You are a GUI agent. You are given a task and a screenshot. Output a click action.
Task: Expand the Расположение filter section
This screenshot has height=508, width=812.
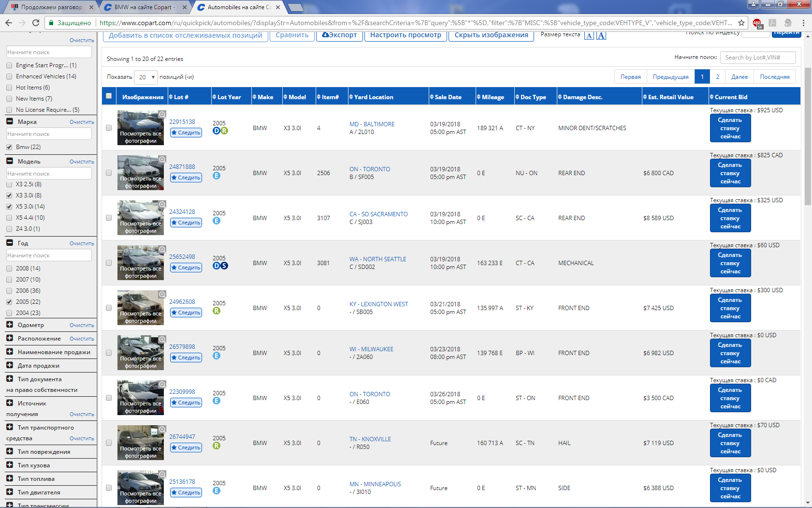(x=10, y=338)
